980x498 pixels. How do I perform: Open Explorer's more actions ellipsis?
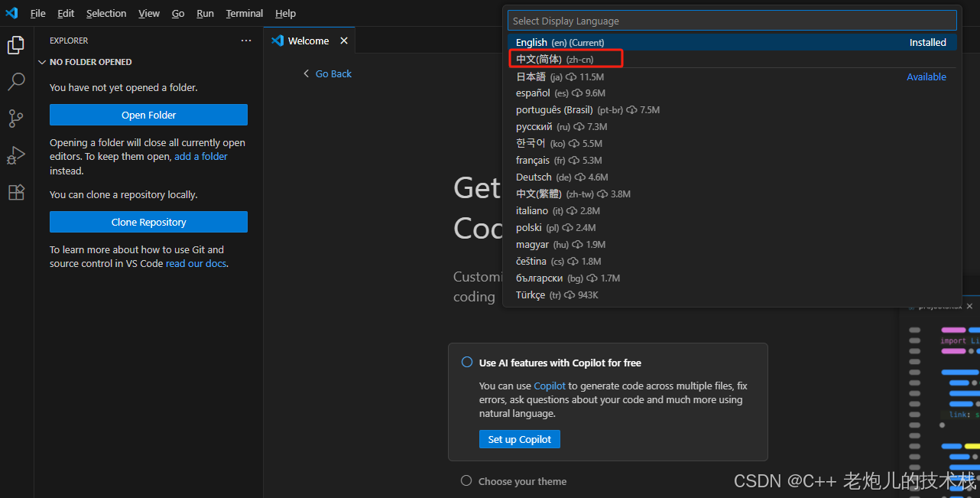(x=245, y=41)
